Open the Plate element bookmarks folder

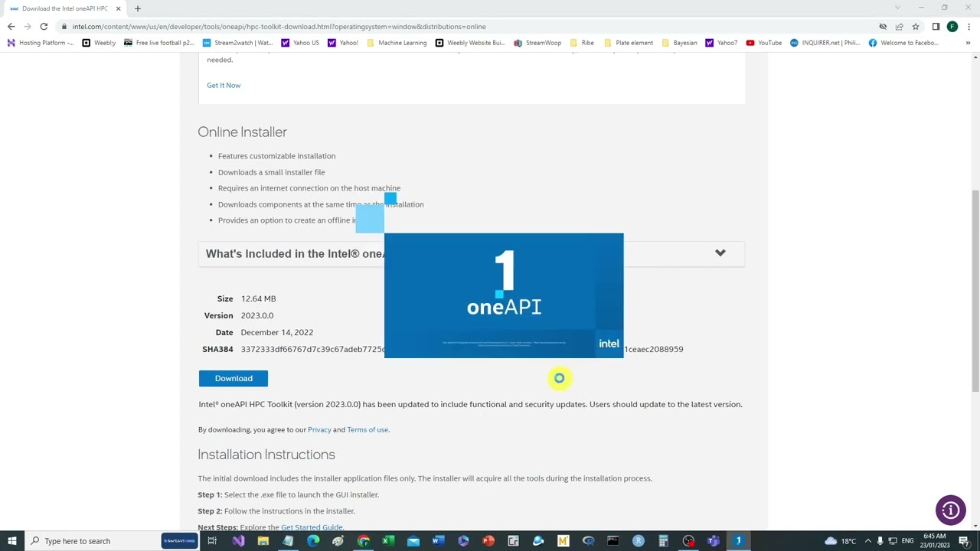(x=629, y=43)
